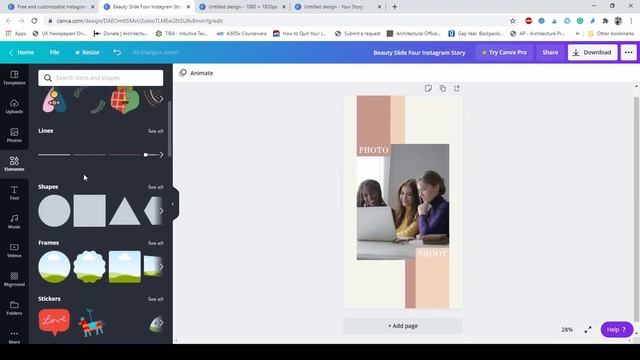Switch to Free and customizable Instagram tab

pos(51,7)
